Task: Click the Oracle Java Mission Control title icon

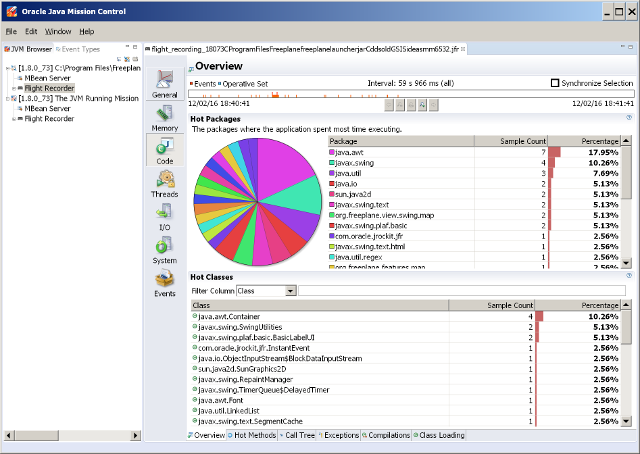Action: coord(12,11)
